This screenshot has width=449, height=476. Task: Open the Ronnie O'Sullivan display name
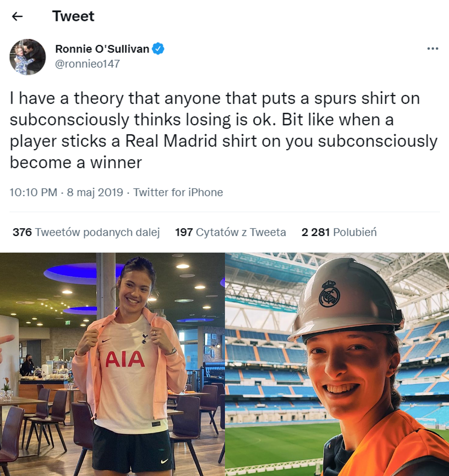tap(102, 48)
